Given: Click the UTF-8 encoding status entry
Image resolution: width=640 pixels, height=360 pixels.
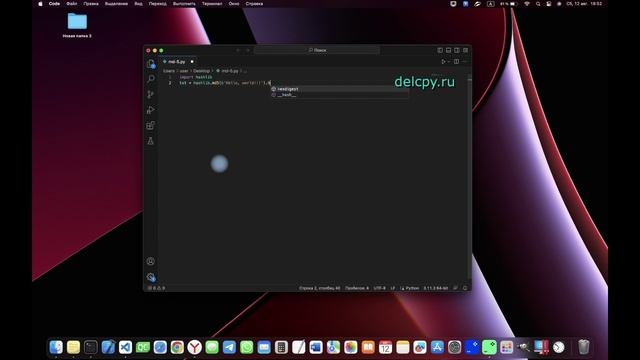Looking at the screenshot, I should pos(380,288).
